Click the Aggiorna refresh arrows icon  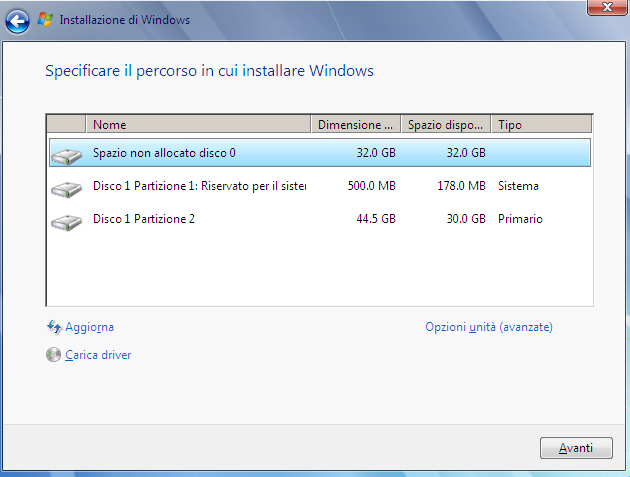click(x=54, y=327)
